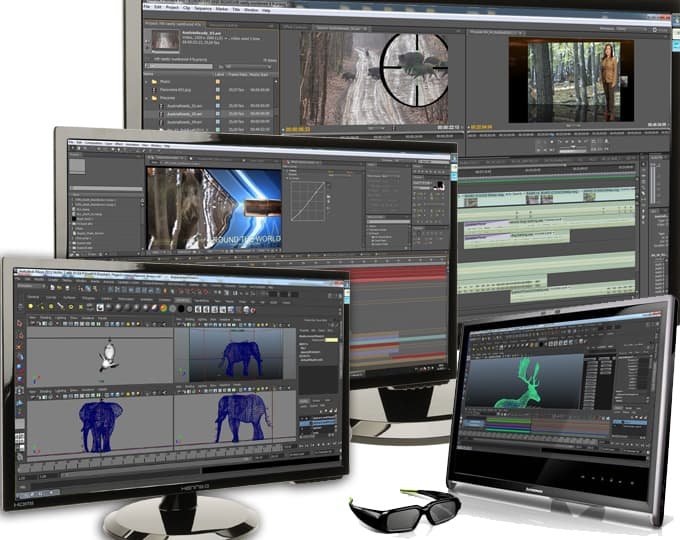Click the Premiere project panel vertical scrollbar
This screenshot has height=540, width=680.
pos(275,104)
